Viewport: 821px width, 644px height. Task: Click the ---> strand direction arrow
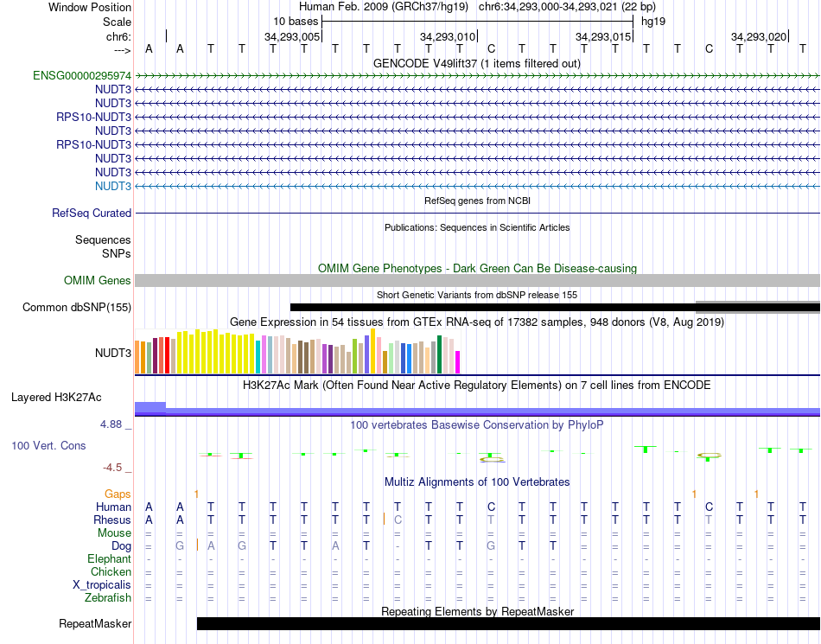(123, 50)
